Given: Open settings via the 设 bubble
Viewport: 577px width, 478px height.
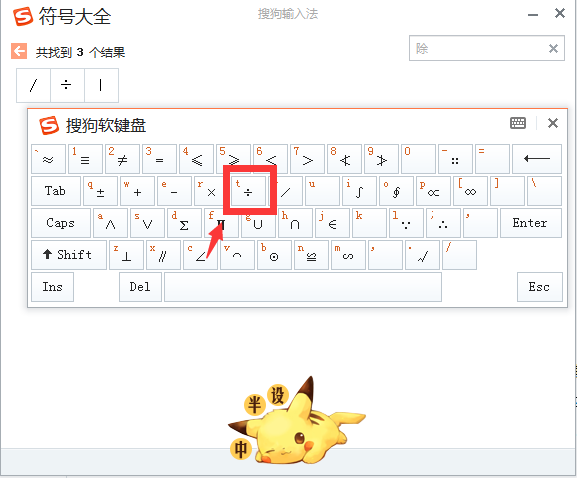Looking at the screenshot, I should tap(278, 395).
